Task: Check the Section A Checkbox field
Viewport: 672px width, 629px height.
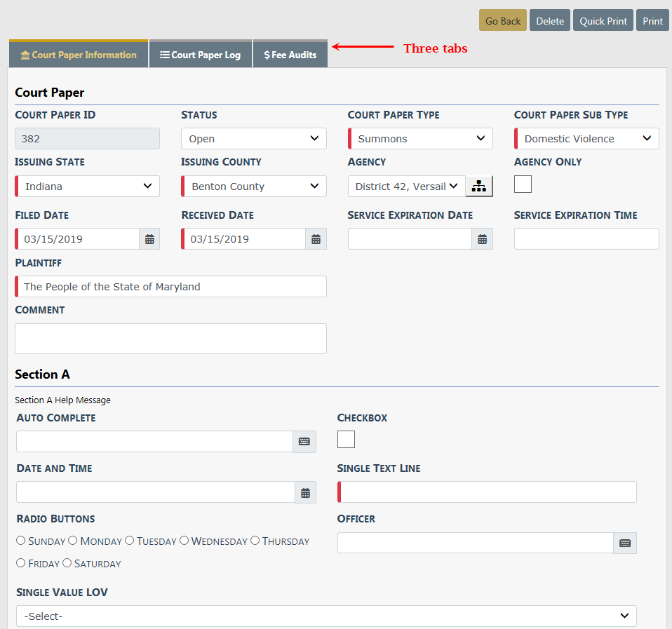Action: point(346,440)
